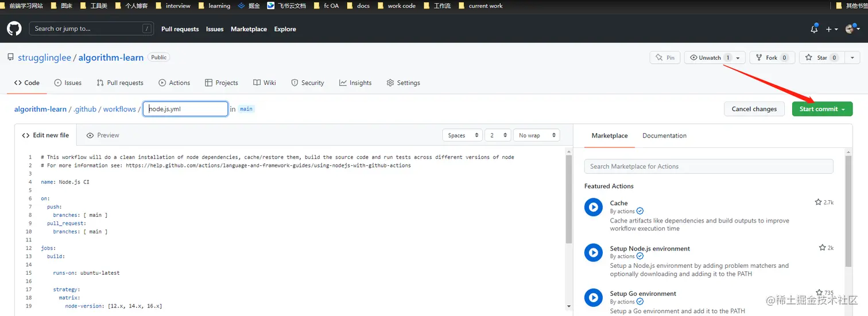Select the Documentation sidebar tab

click(664, 136)
